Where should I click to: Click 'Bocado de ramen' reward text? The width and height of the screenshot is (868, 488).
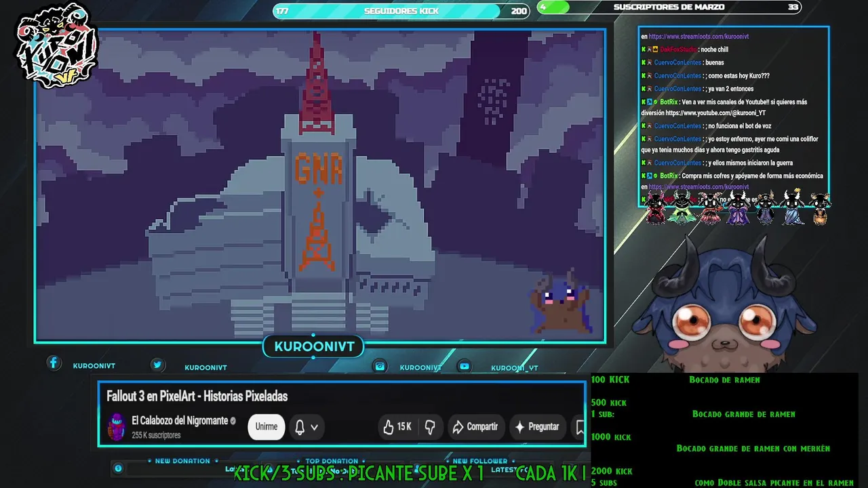click(724, 380)
